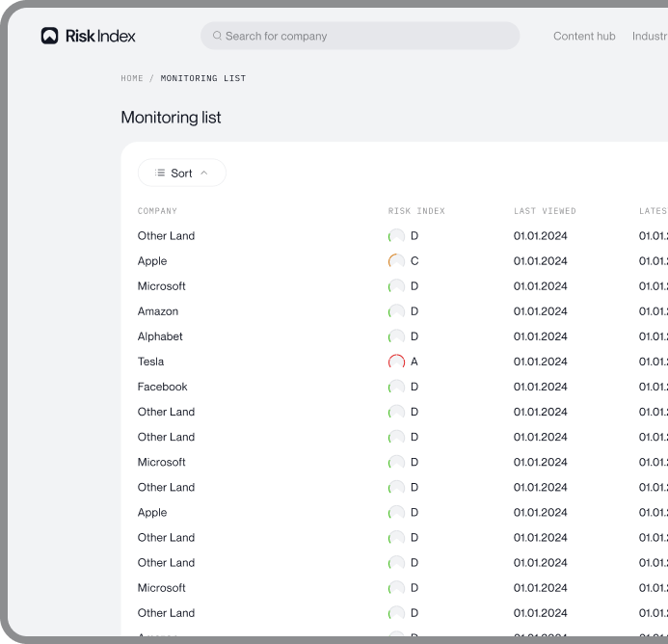Select Alphabet's risk rating D
The height and width of the screenshot is (644, 668).
(414, 336)
